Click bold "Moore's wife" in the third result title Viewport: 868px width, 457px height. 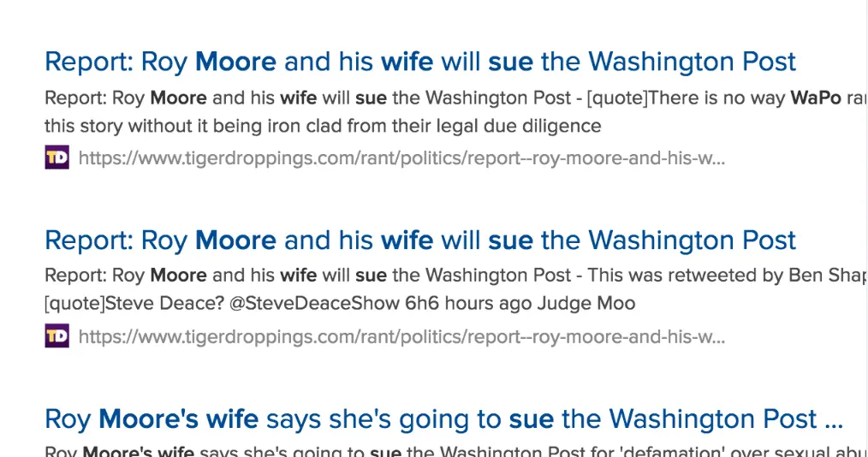178,419
